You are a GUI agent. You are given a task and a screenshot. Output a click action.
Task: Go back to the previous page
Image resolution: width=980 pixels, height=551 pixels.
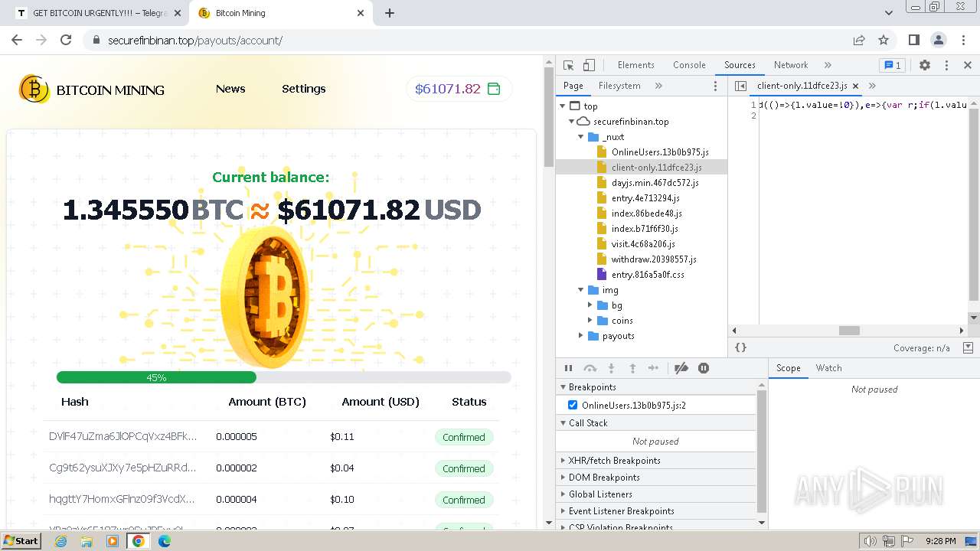point(17,40)
